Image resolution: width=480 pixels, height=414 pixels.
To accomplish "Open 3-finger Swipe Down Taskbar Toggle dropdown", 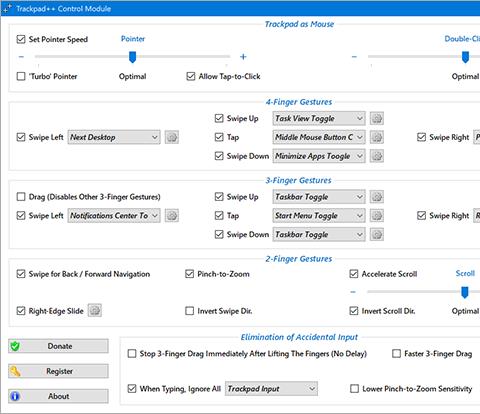I will tap(319, 234).
